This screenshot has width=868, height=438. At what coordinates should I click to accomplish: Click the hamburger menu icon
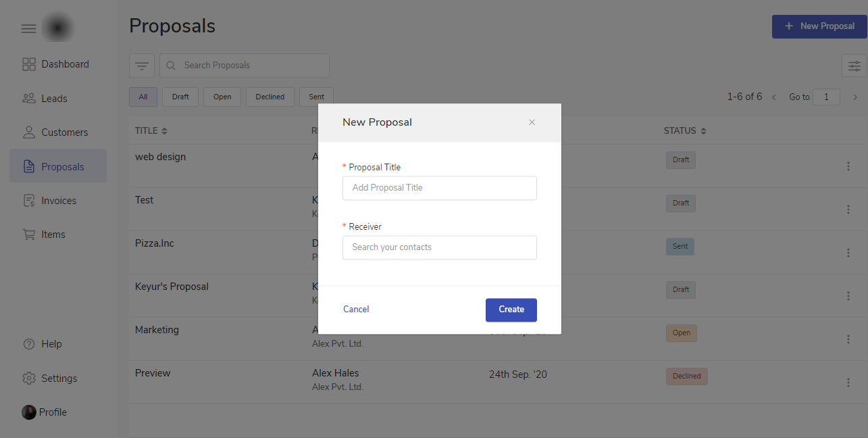pyautogui.click(x=28, y=28)
